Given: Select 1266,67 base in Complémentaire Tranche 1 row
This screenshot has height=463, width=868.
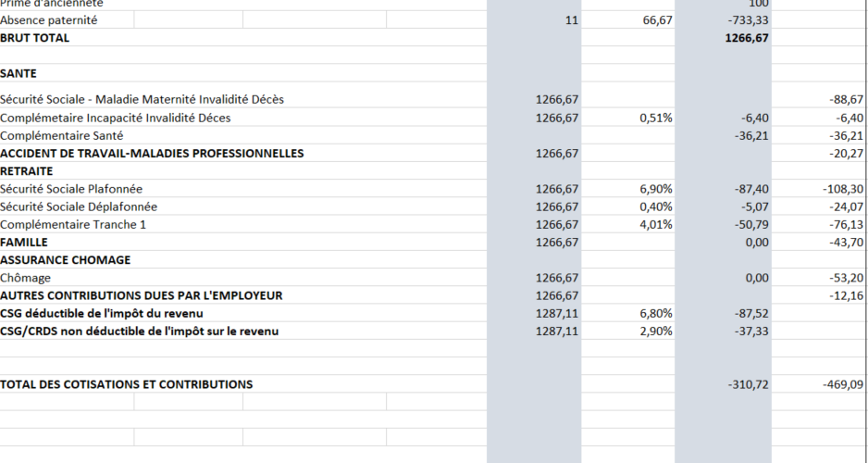Looking at the screenshot, I should (557, 224).
